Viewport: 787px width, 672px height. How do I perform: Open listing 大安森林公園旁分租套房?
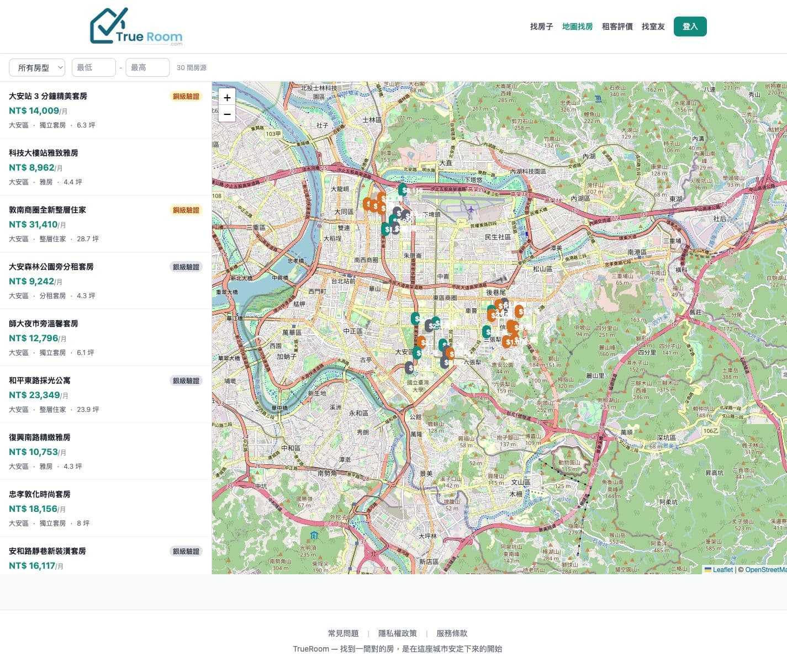coord(105,281)
